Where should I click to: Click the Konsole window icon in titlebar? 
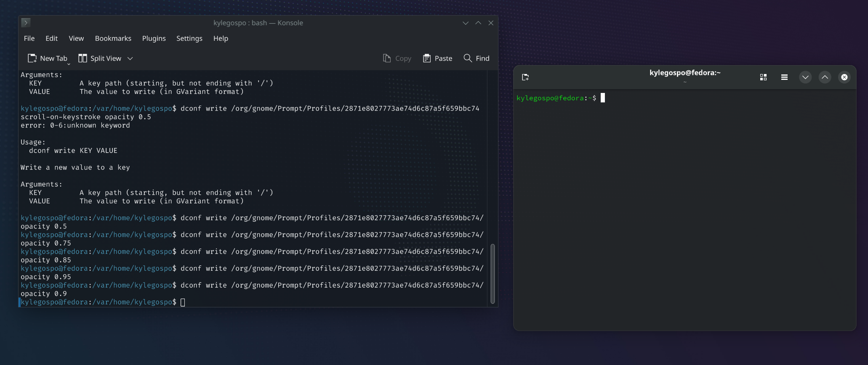tap(26, 23)
